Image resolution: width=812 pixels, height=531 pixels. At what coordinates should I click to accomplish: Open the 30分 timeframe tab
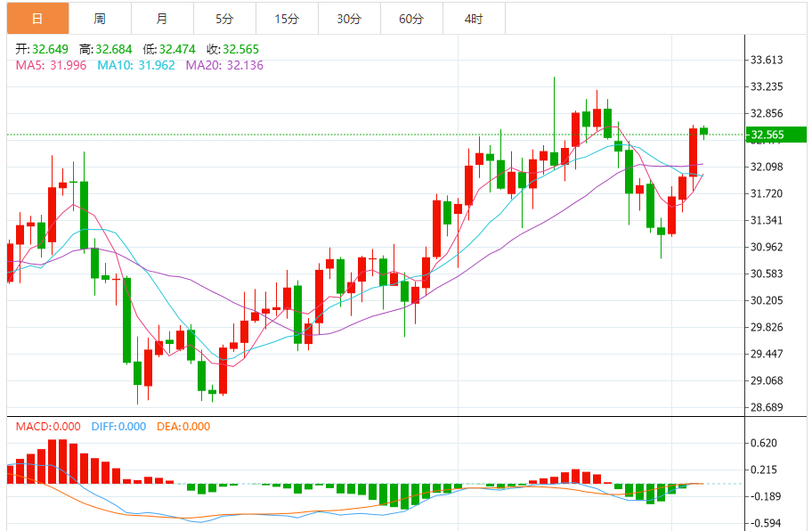coord(349,19)
